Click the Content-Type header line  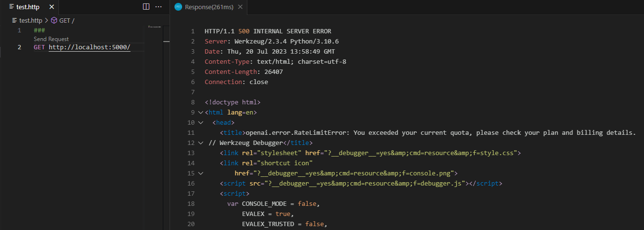pyautogui.click(x=275, y=62)
